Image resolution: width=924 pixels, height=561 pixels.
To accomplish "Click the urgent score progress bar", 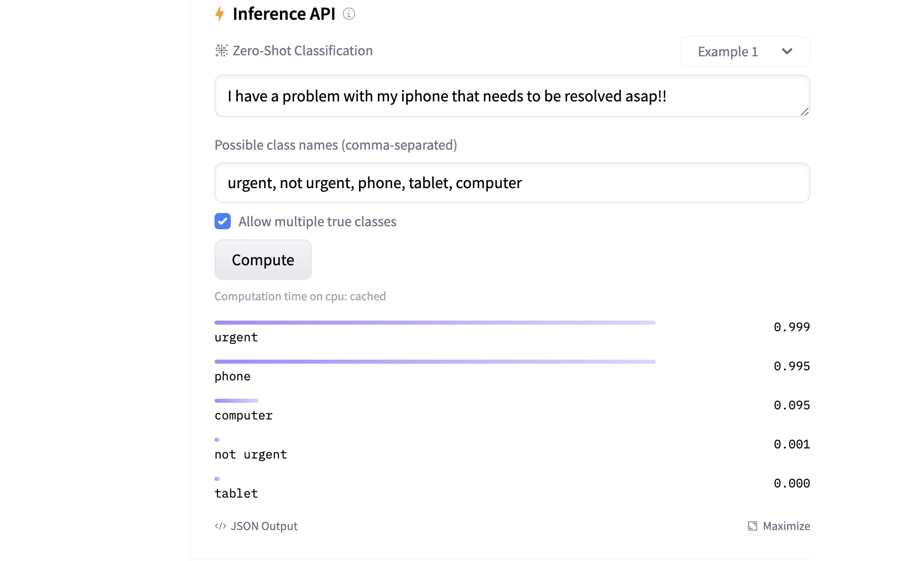I will (435, 323).
